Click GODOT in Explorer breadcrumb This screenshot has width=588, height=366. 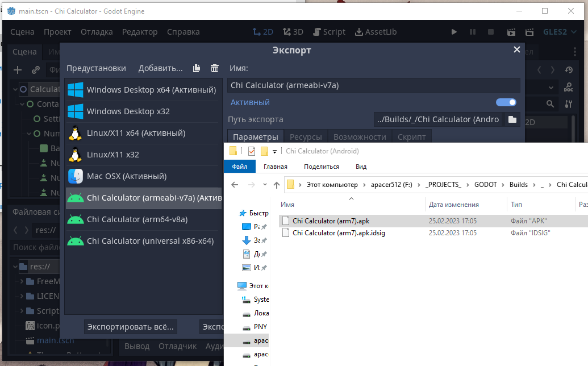(x=485, y=185)
